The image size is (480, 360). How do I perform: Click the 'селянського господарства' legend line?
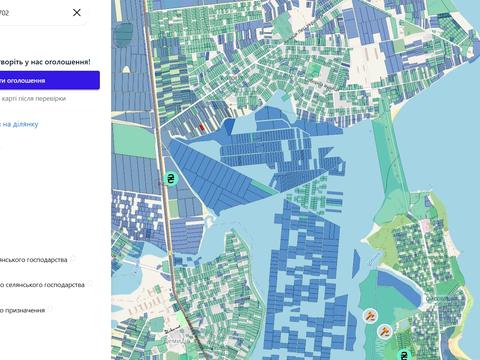(x=42, y=285)
